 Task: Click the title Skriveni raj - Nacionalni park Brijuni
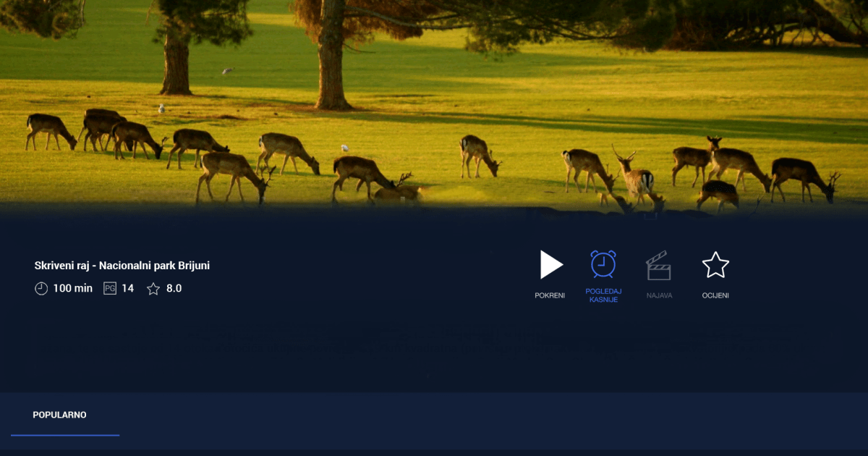pos(122,266)
